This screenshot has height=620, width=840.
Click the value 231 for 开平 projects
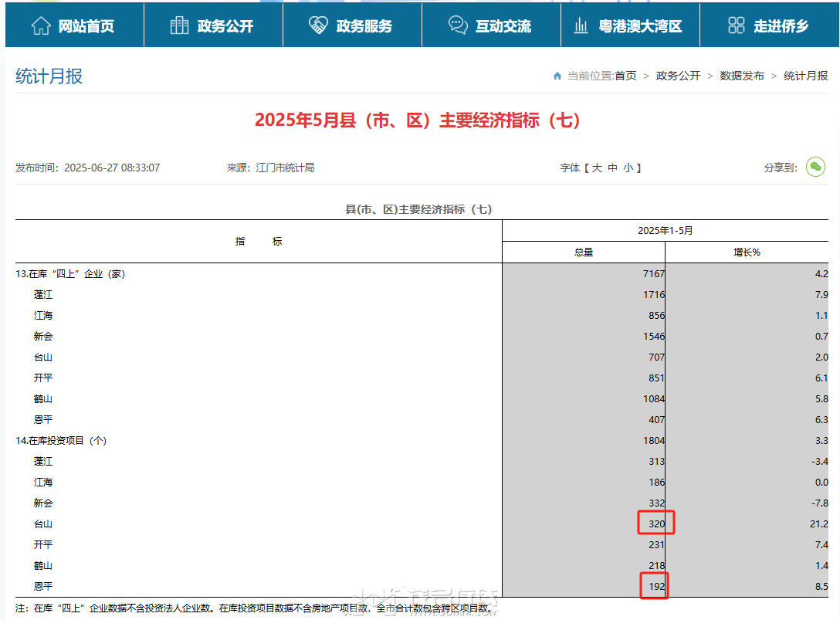[657, 544]
